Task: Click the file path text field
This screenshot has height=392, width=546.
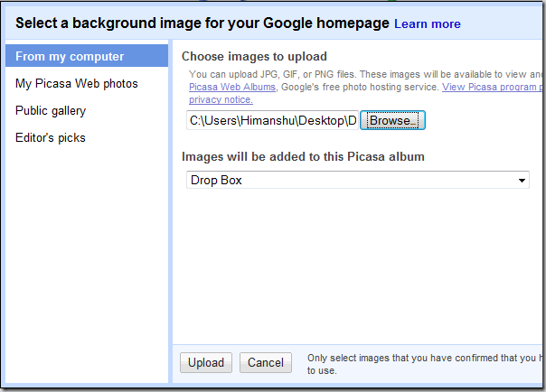Action: tap(271, 120)
